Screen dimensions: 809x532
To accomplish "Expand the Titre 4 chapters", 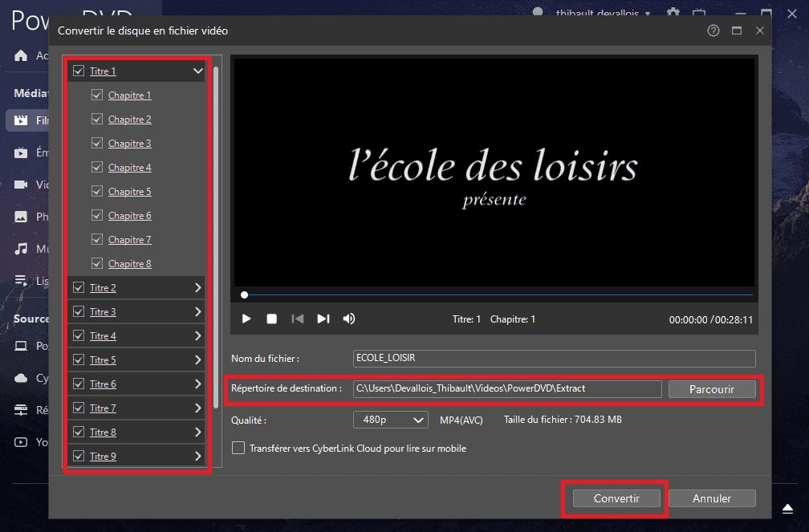I will pyautogui.click(x=198, y=336).
